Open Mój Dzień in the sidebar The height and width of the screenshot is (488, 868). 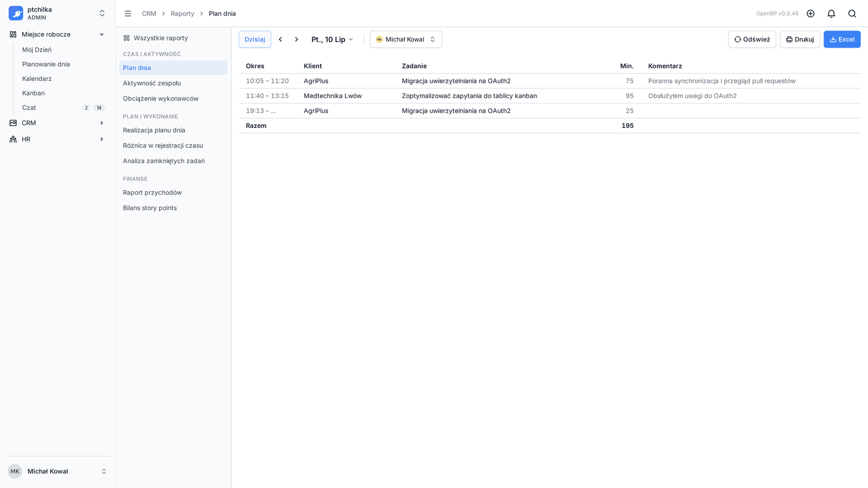[x=37, y=49]
